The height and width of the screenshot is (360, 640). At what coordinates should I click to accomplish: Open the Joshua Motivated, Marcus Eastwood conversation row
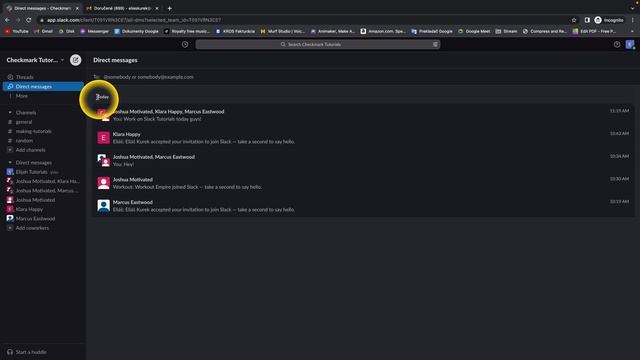pos(363,160)
